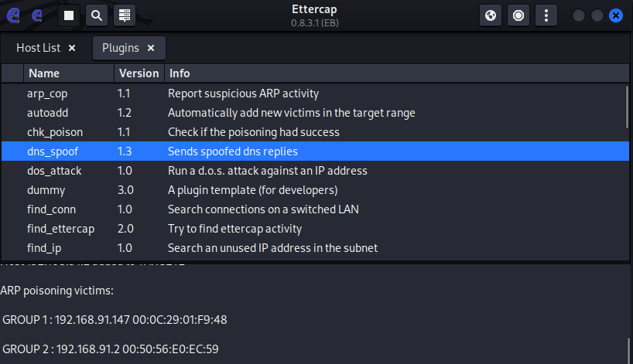Open the three-dot Ettercap menu

coord(547,15)
